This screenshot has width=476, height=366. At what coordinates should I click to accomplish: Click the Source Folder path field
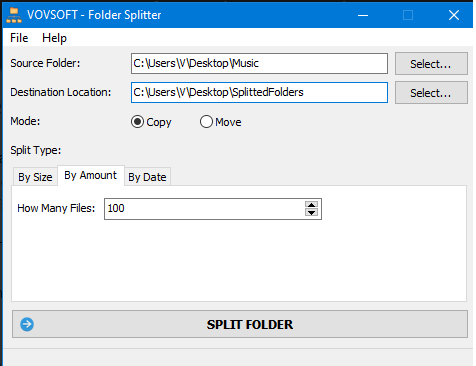click(259, 63)
